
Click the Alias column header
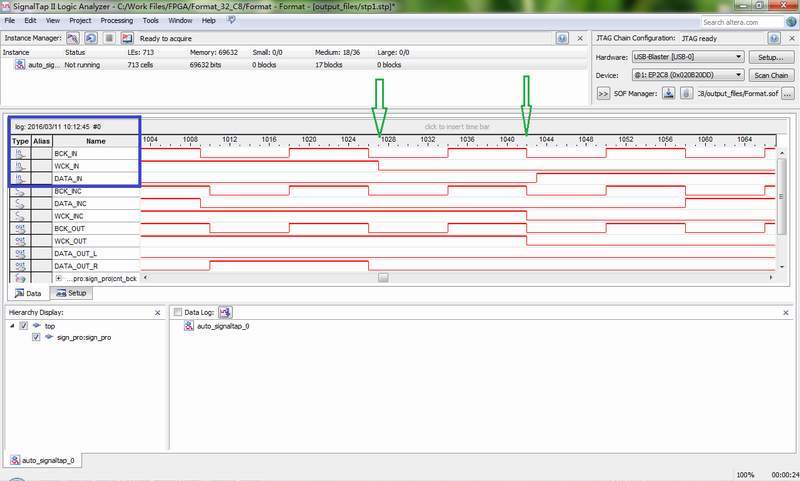pos(41,141)
